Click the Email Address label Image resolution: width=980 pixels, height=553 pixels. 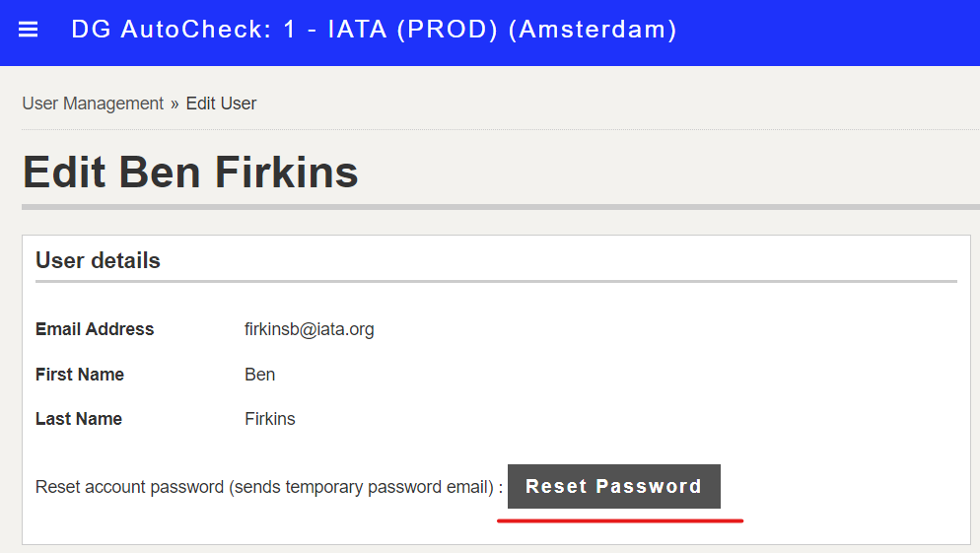(x=95, y=329)
